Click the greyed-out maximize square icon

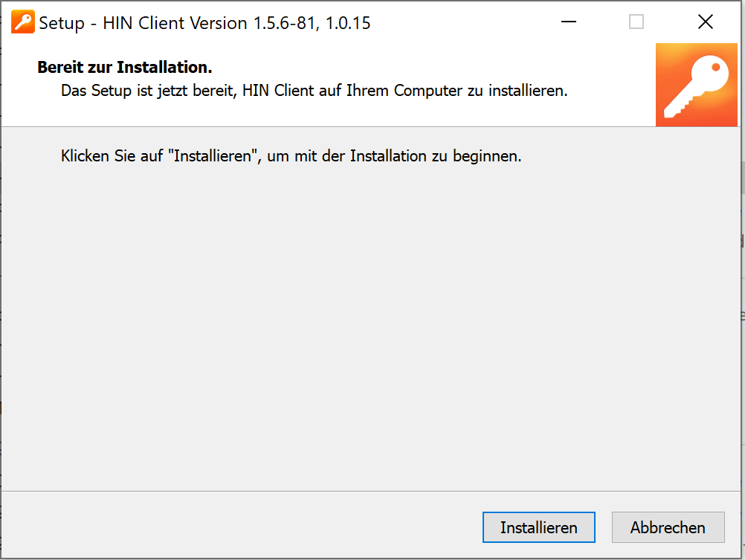(x=636, y=22)
